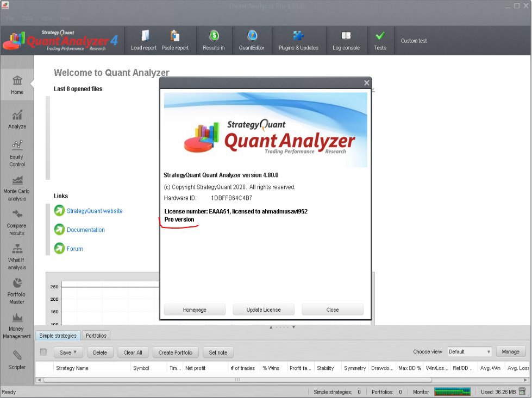532x398 pixels.
Task: Switch to the Portfolios tab
Action: coord(96,336)
